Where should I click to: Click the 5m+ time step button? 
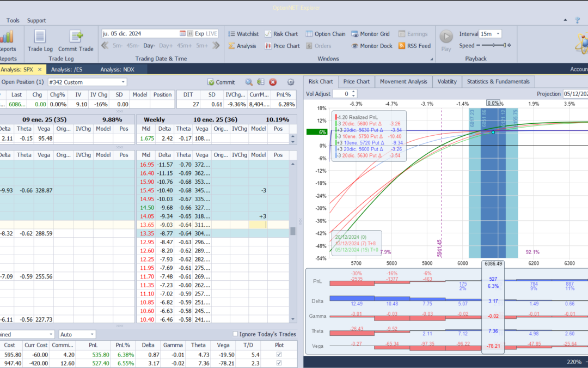pos(202,45)
